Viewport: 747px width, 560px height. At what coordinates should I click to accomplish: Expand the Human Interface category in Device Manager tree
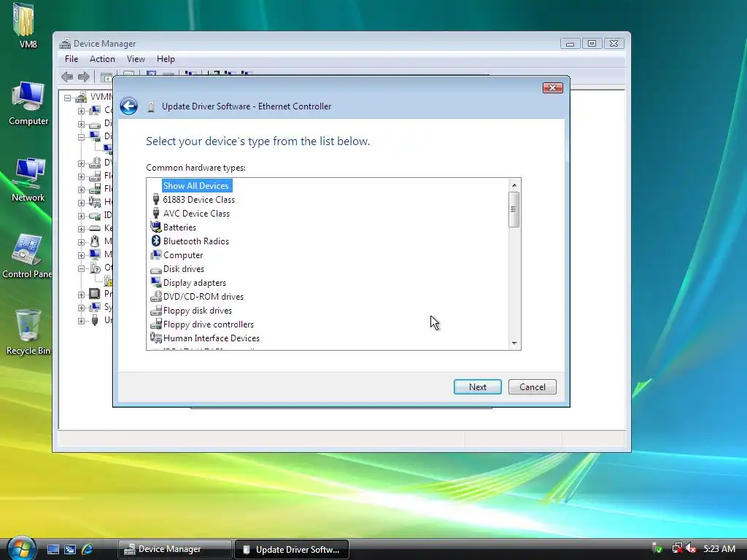click(81, 203)
